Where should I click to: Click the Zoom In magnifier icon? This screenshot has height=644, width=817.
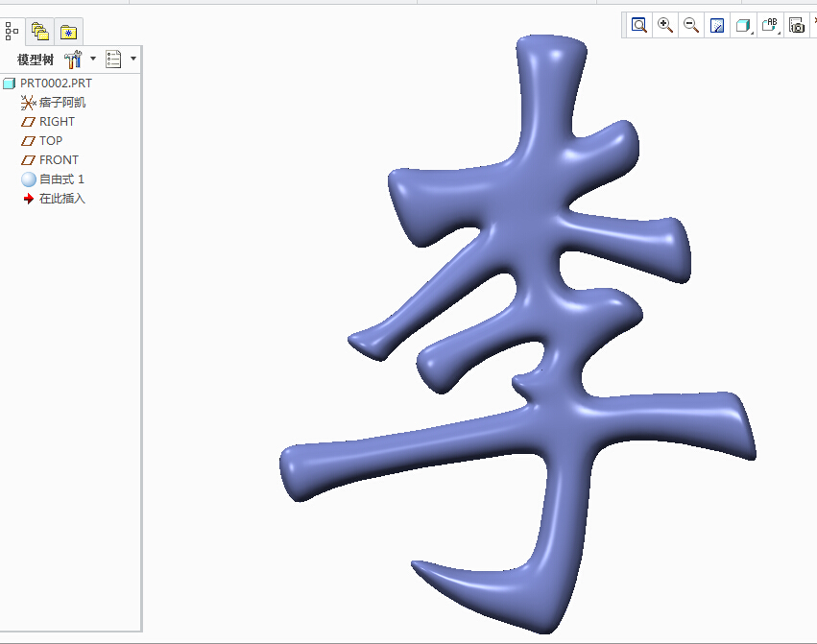coord(665,26)
